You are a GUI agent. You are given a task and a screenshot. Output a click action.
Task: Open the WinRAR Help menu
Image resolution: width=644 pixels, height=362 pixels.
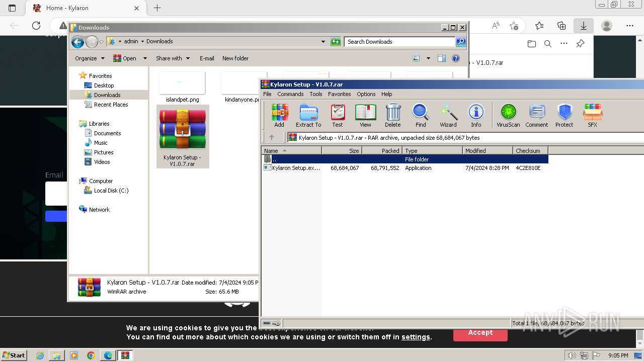point(386,94)
